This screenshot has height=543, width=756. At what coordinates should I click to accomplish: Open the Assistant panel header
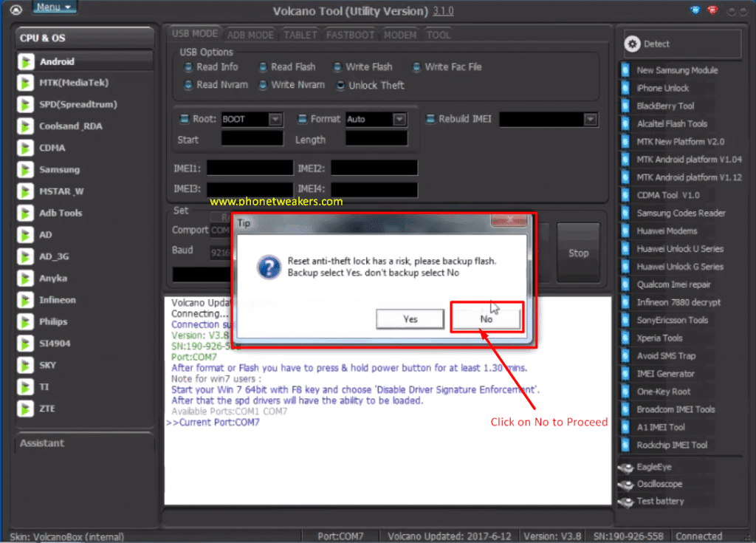point(85,443)
